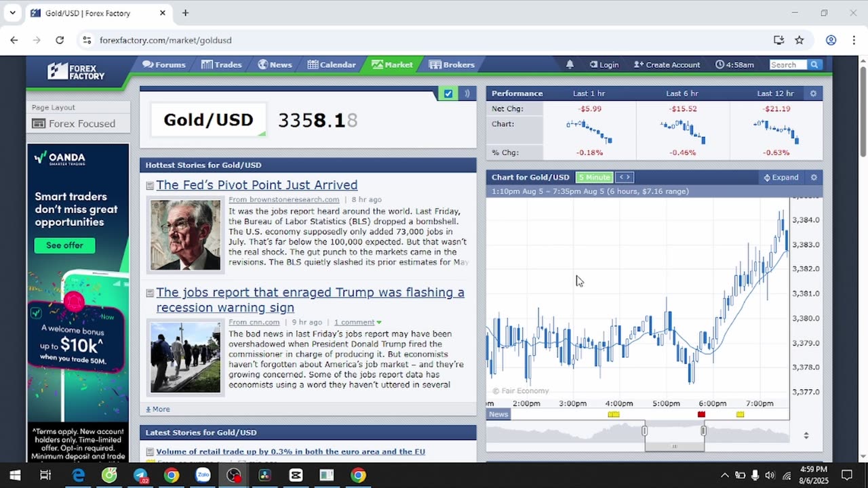The image size is (868, 488).
Task: Grab the right chart range slider handle
Action: point(703,430)
